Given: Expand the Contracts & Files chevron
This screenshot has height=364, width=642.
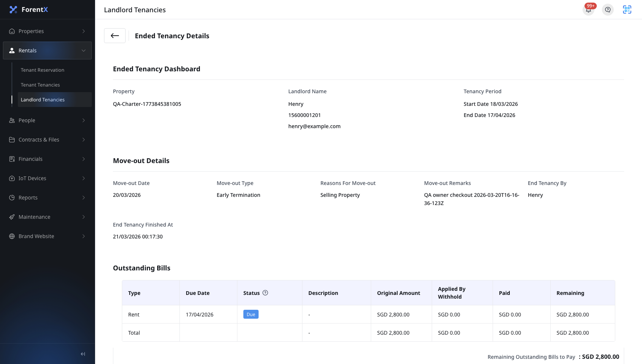Looking at the screenshot, I should tap(84, 140).
